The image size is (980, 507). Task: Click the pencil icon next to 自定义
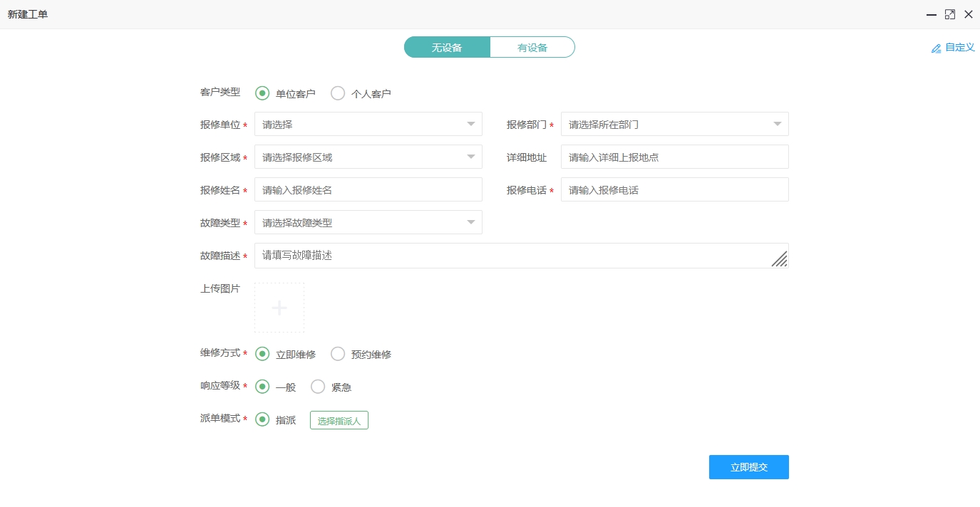(x=936, y=48)
